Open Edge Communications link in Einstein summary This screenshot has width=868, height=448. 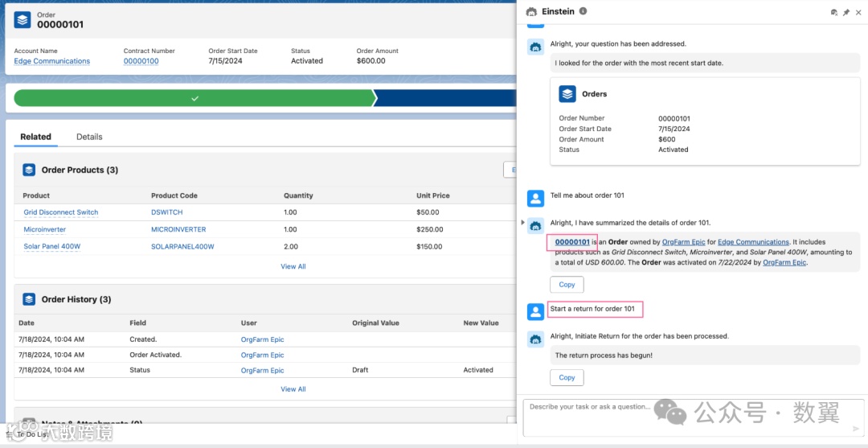[x=753, y=242]
